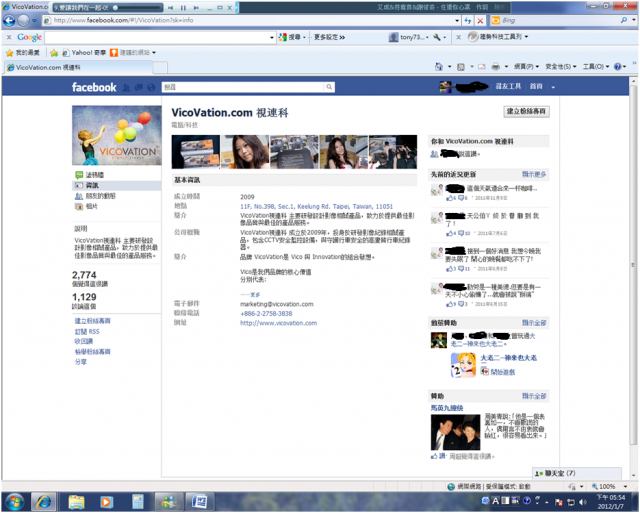Click the Google toolbar wrench settings icon
Viewport: 640px width, 513px height.
[437, 37]
